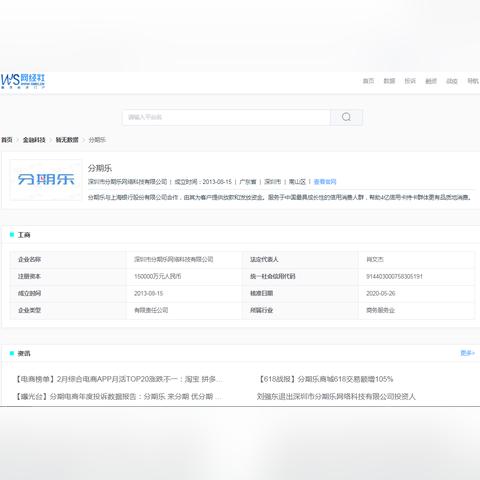Screen dimensions: 480x480
Task: Open 数据 in the top navigation
Action: click(389, 81)
